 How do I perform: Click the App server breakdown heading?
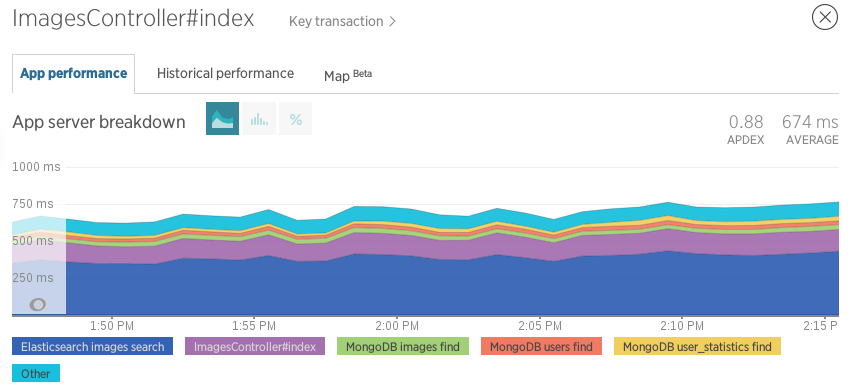[99, 122]
